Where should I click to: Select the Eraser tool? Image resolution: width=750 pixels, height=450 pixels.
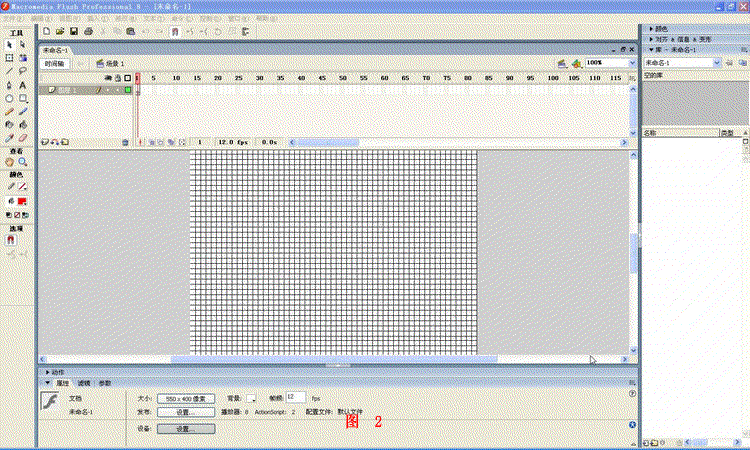pyautogui.click(x=22, y=138)
